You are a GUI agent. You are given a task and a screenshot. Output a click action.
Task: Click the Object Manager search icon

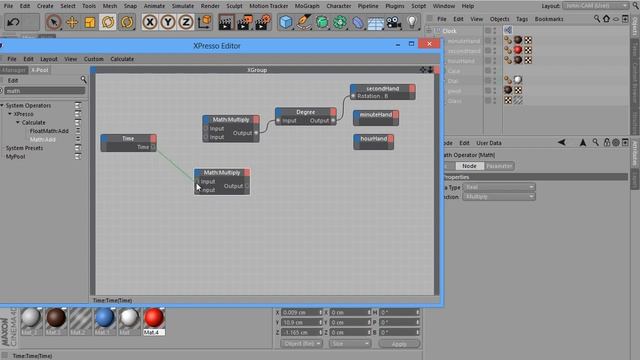[x=597, y=19]
